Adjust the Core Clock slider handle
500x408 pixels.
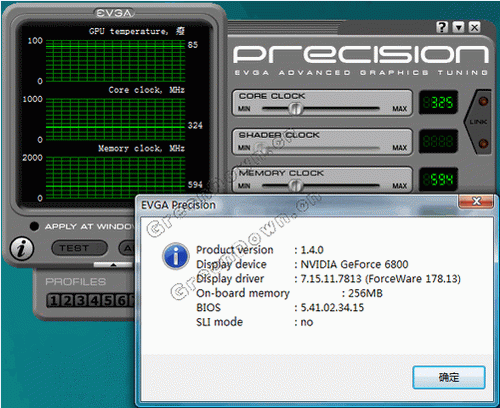click(295, 108)
